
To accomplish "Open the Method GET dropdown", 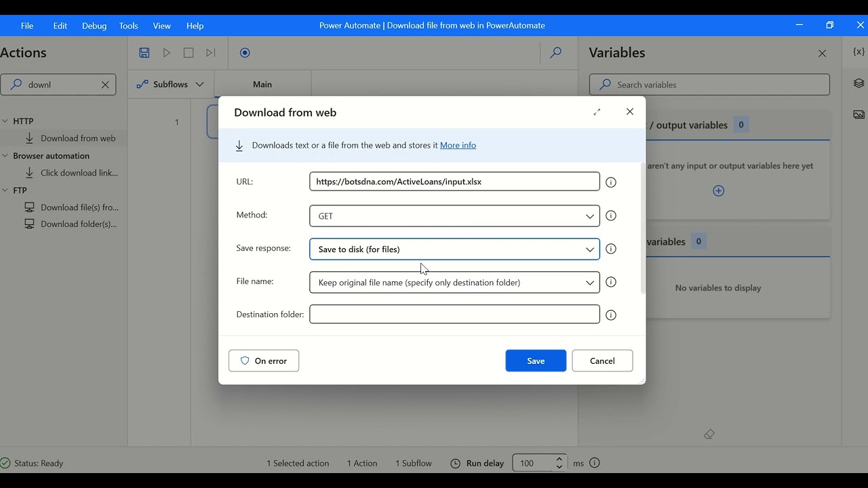I will [454, 216].
